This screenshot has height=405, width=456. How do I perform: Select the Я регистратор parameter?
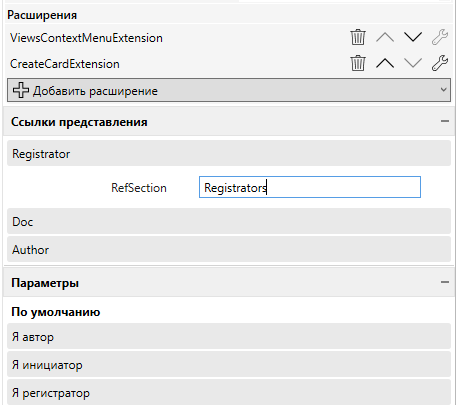coord(229,393)
